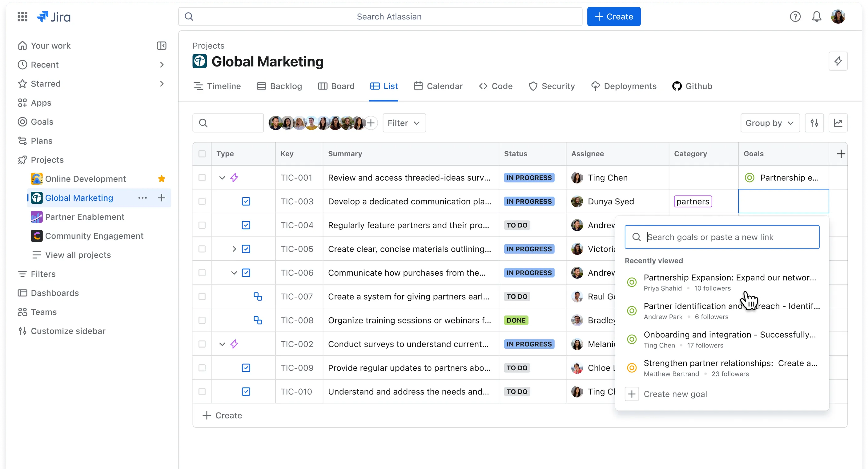Open the Timeline tab
Viewport: 868px width, 469px height.
point(217,86)
